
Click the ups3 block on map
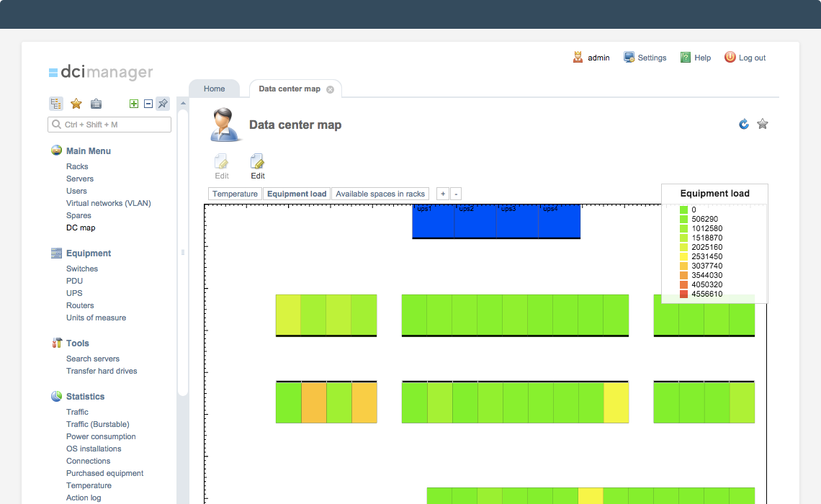coord(517,221)
